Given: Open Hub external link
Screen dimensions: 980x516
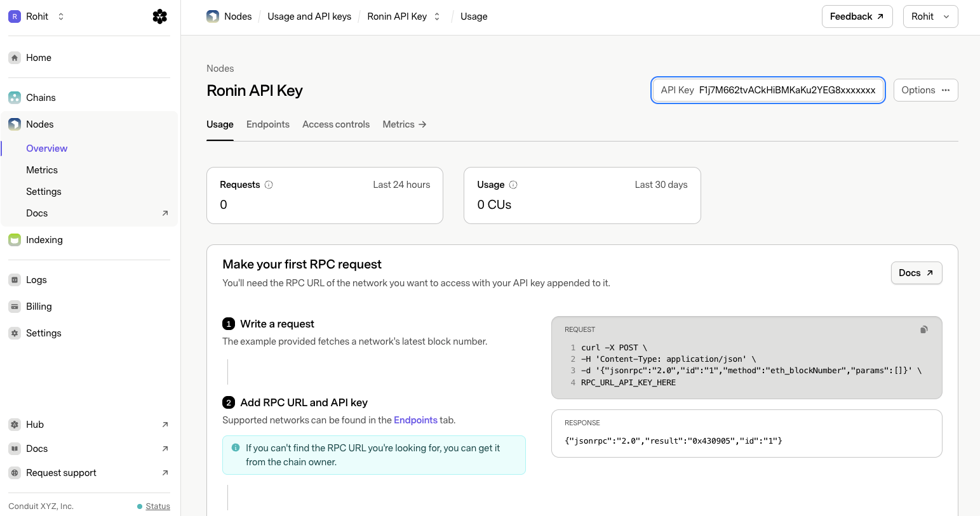Looking at the screenshot, I should point(89,425).
